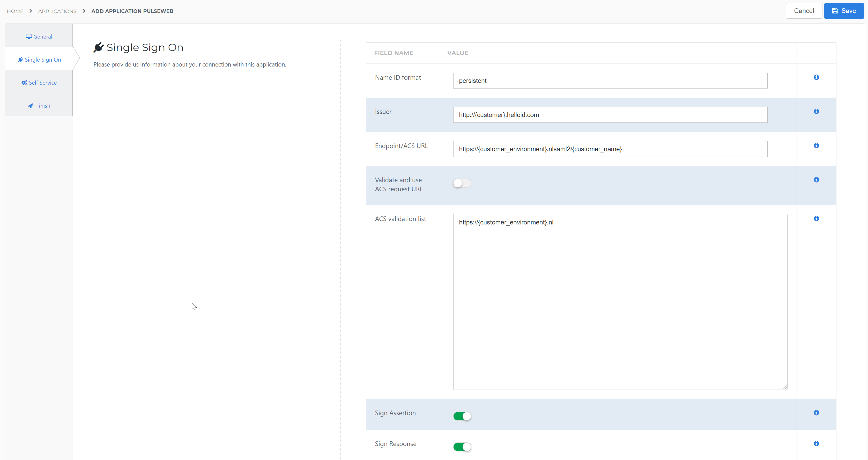The height and width of the screenshot is (460, 868).
Task: Click the monitor icon on the General tab
Action: pos(29,36)
